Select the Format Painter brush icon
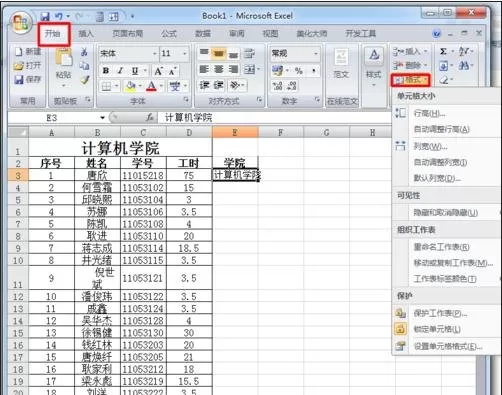This screenshot has height=395, width=502. [x=85, y=80]
